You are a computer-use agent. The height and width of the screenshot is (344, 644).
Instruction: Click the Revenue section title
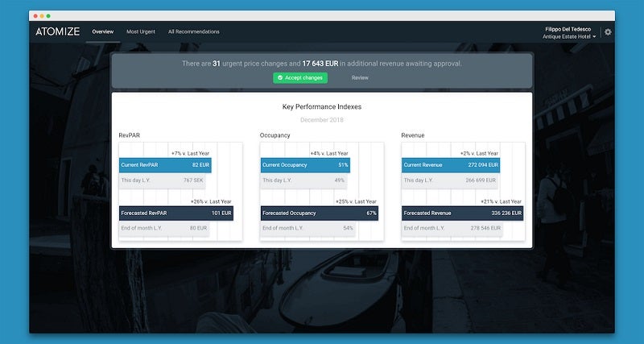413,135
